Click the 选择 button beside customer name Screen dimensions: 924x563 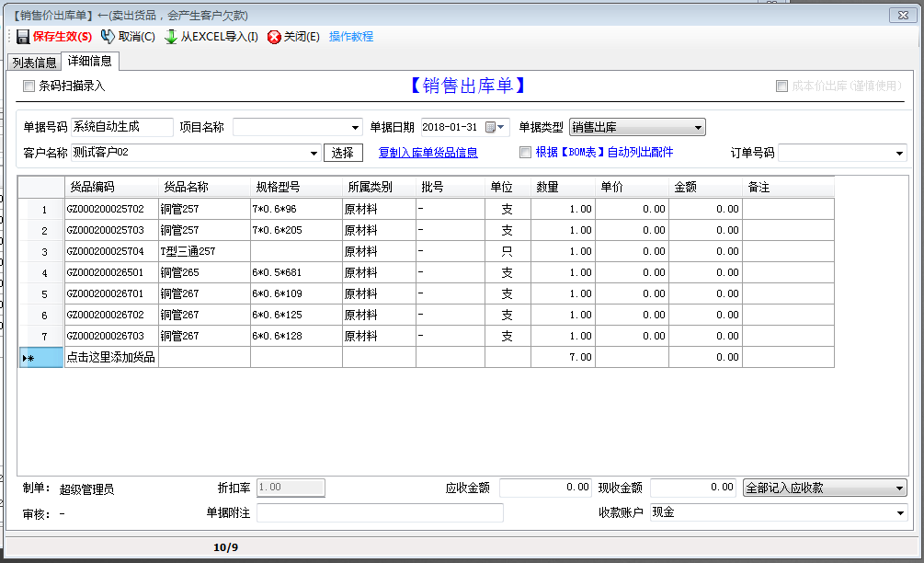pos(343,153)
